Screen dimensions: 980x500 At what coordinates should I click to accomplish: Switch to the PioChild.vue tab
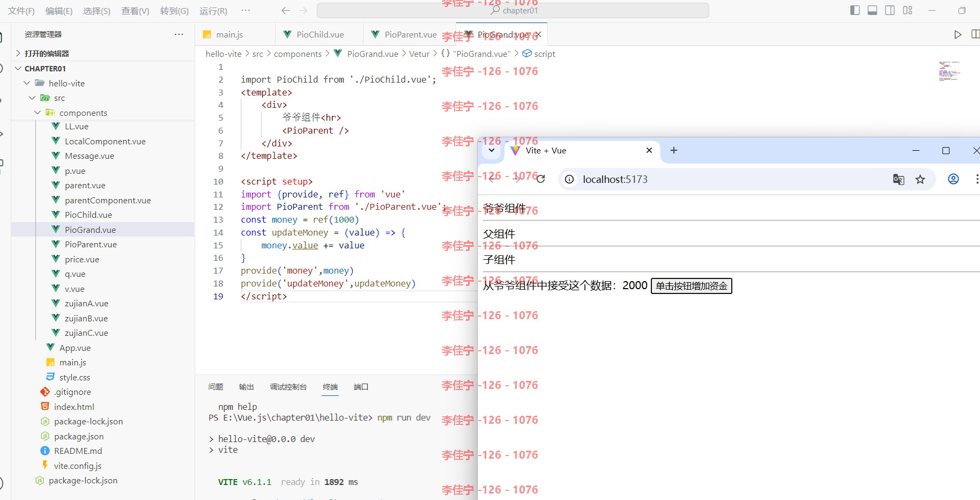click(x=319, y=34)
